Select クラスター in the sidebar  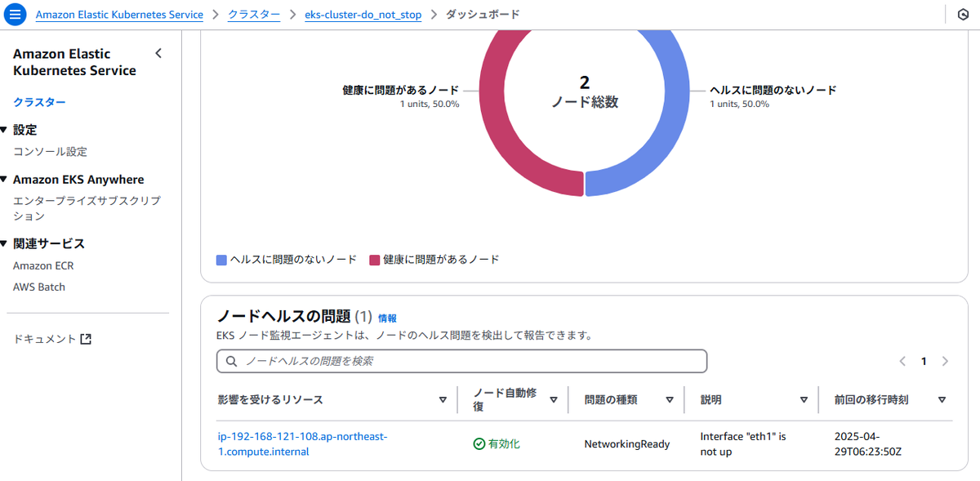point(39,102)
